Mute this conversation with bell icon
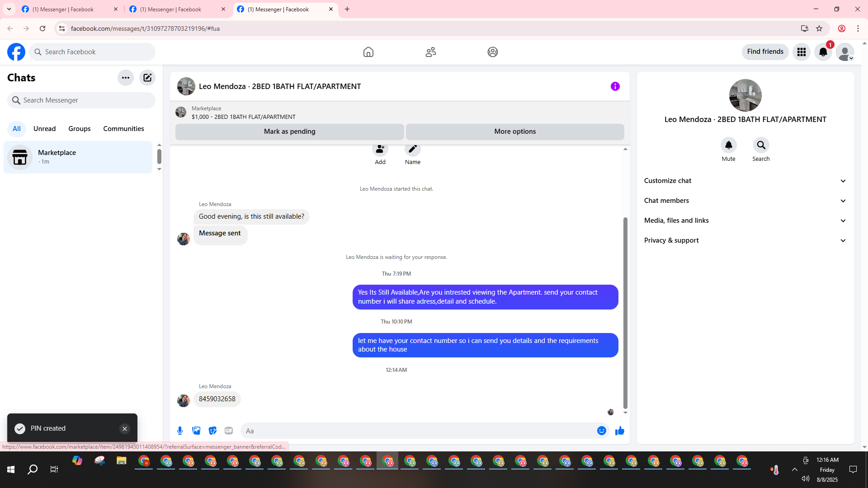 click(728, 145)
